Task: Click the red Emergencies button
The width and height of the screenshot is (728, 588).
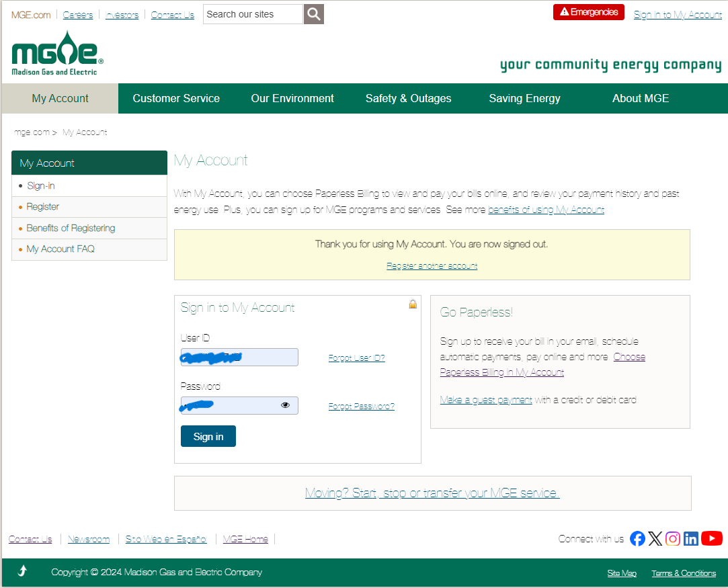Action: [588, 12]
